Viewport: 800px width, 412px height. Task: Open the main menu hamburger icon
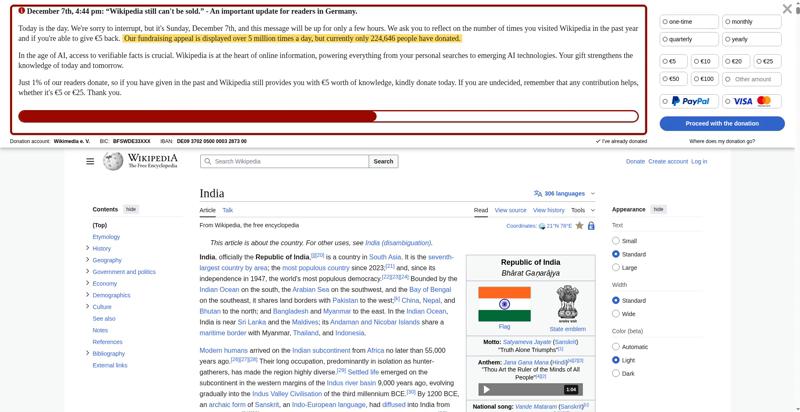coord(90,162)
